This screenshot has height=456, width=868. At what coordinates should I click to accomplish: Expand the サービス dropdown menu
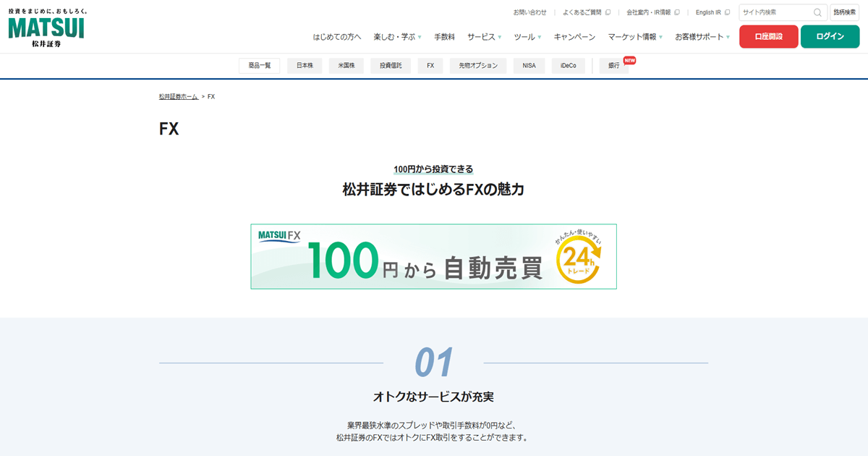pyautogui.click(x=484, y=37)
